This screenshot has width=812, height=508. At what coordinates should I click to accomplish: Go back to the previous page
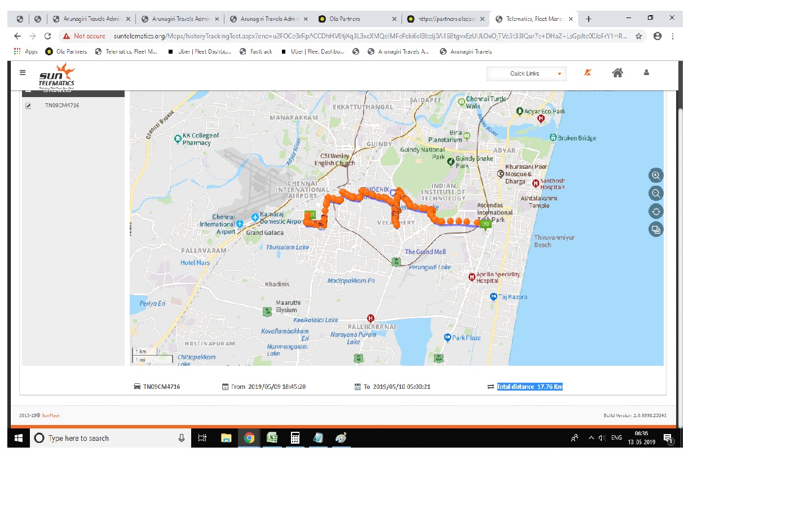click(17, 36)
